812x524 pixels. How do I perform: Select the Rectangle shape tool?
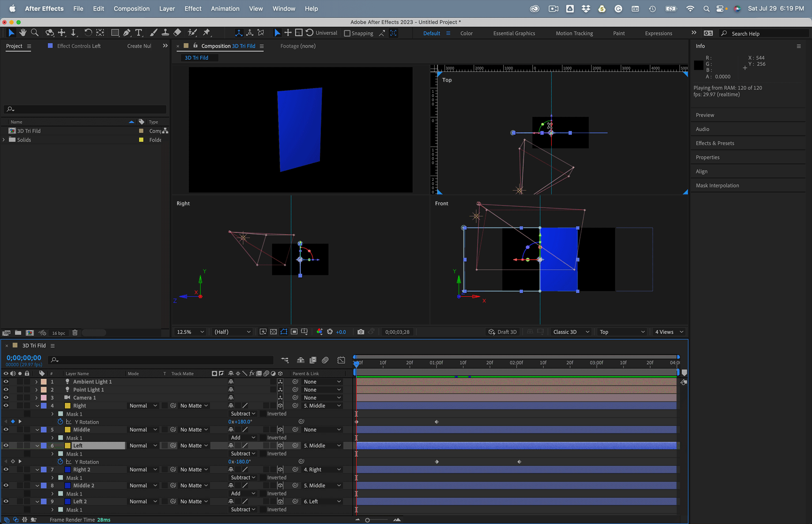(115, 33)
